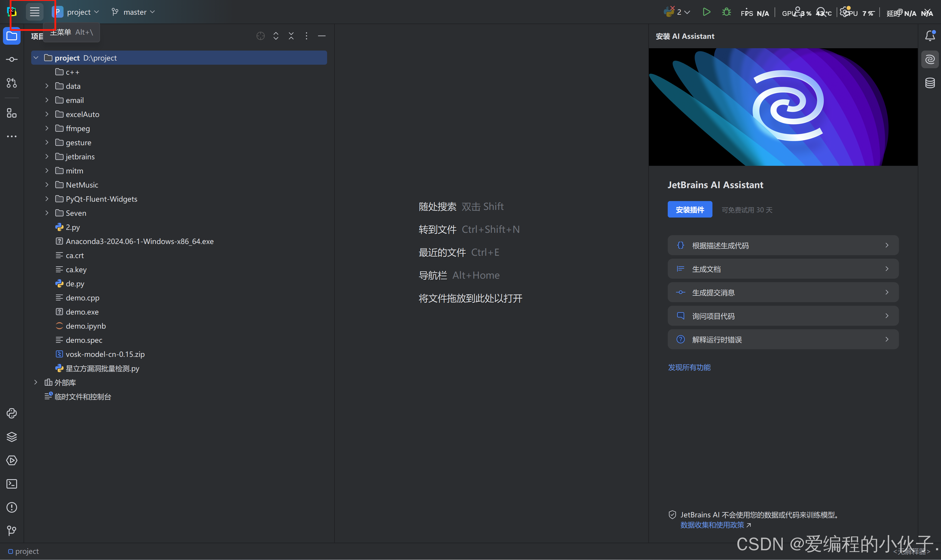
Task: Hide the project panel with minimize dash
Action: (322, 36)
